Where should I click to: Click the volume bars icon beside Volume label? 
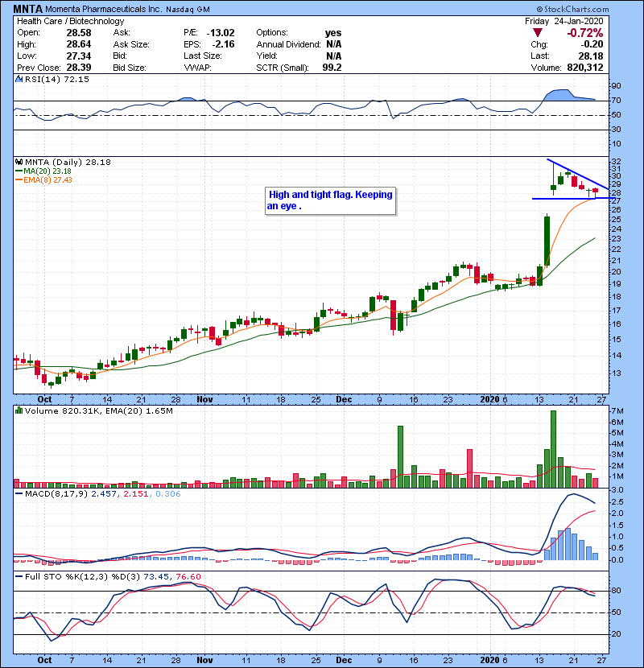19,410
